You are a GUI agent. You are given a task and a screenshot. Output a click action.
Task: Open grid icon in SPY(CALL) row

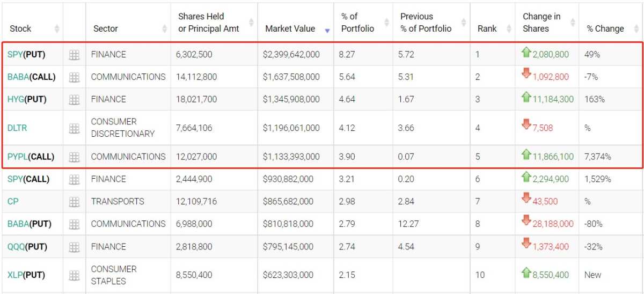click(74, 179)
